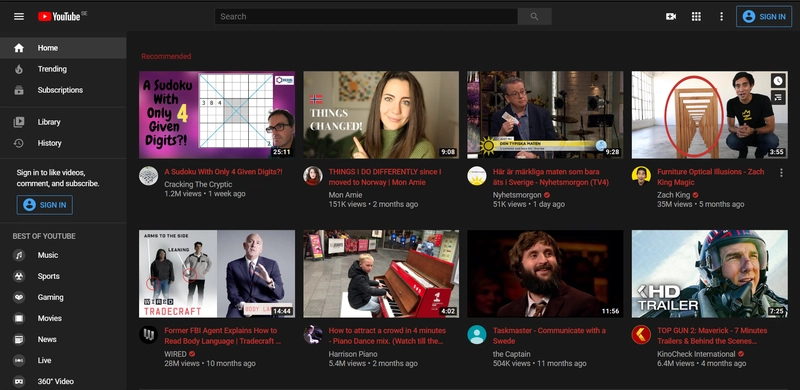Screen dimensions: 800x390
Task: Open the create video camera icon
Action: pyautogui.click(x=671, y=16)
